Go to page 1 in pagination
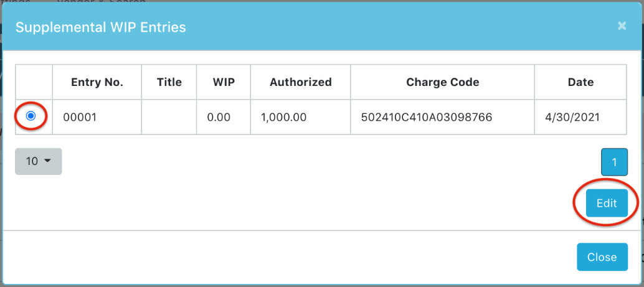The width and height of the screenshot is (644, 287). tap(615, 162)
